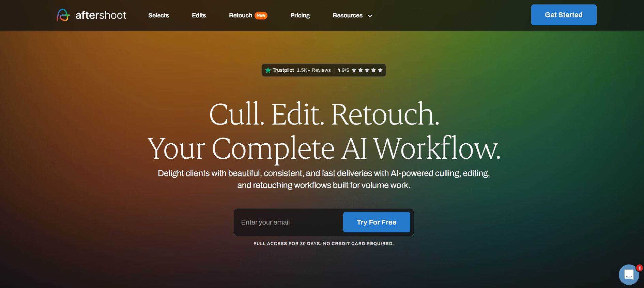The height and width of the screenshot is (288, 644).
Task: Open the Selects menu item
Action: (158, 15)
